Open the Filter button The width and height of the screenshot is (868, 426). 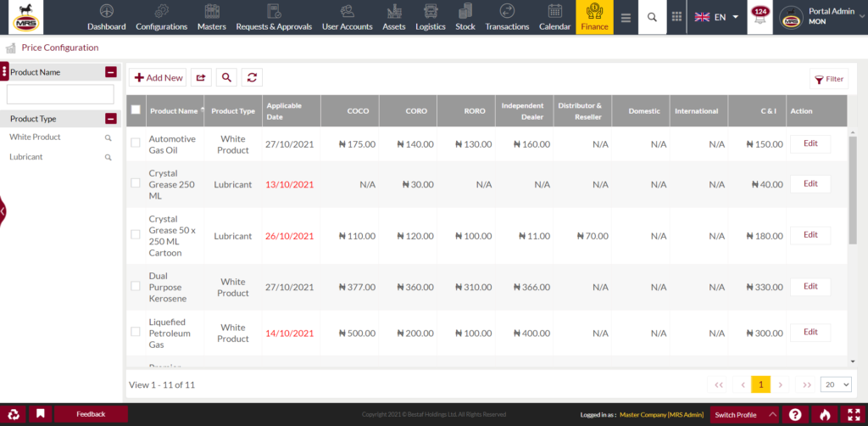click(x=829, y=79)
